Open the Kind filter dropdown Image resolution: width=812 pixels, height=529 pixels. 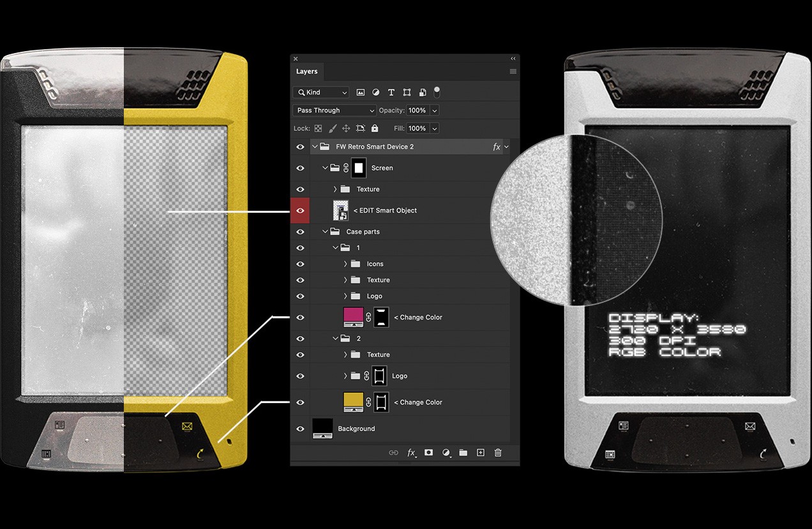click(x=320, y=91)
